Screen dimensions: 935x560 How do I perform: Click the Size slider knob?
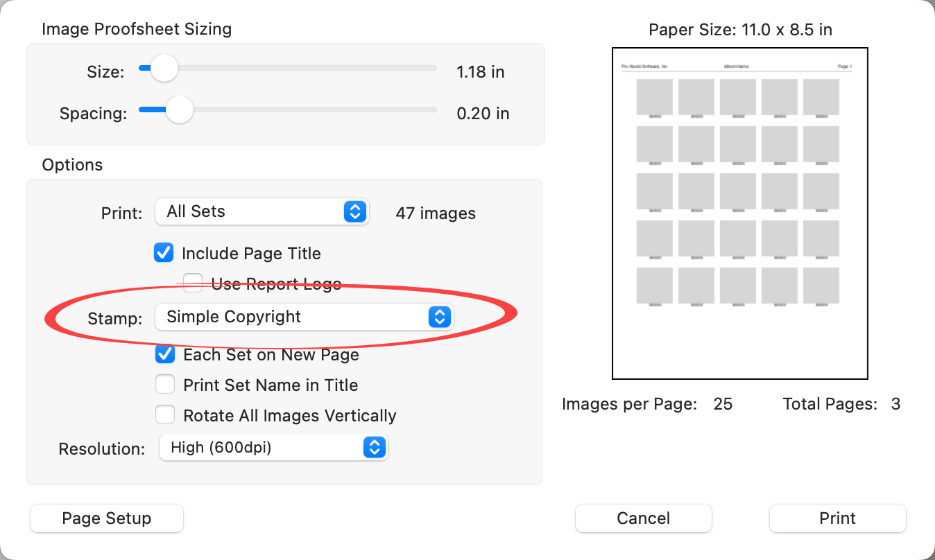[164, 69]
